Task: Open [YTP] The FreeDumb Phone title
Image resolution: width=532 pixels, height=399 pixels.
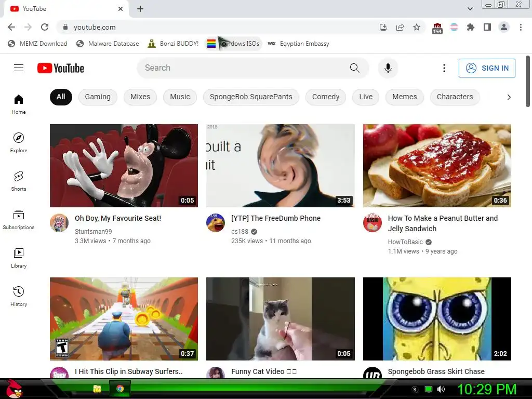Action: coord(276,218)
